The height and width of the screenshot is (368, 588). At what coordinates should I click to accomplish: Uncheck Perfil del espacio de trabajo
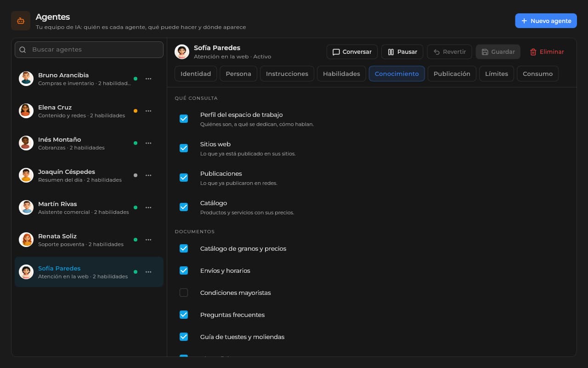(x=184, y=119)
